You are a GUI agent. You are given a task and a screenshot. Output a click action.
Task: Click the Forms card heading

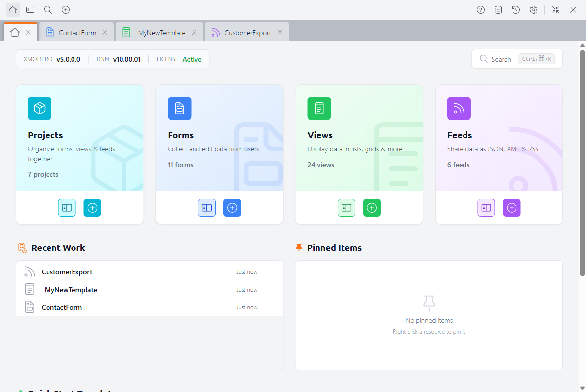pos(180,135)
